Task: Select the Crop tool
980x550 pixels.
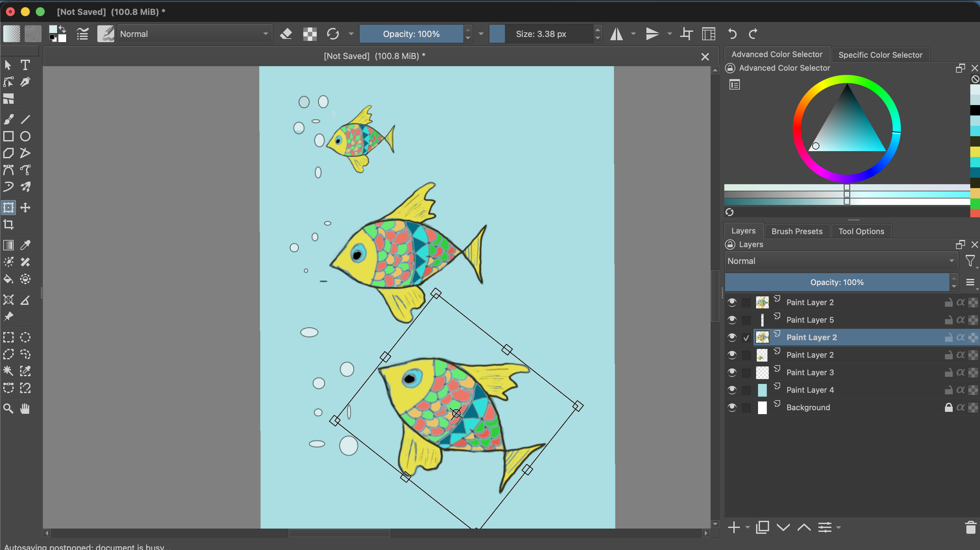Action: pyautogui.click(x=8, y=224)
